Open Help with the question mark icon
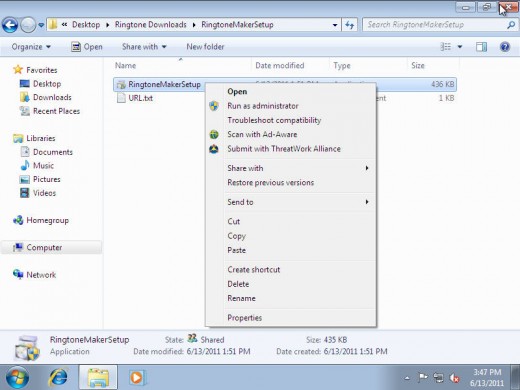The width and height of the screenshot is (520, 390). coord(505,47)
